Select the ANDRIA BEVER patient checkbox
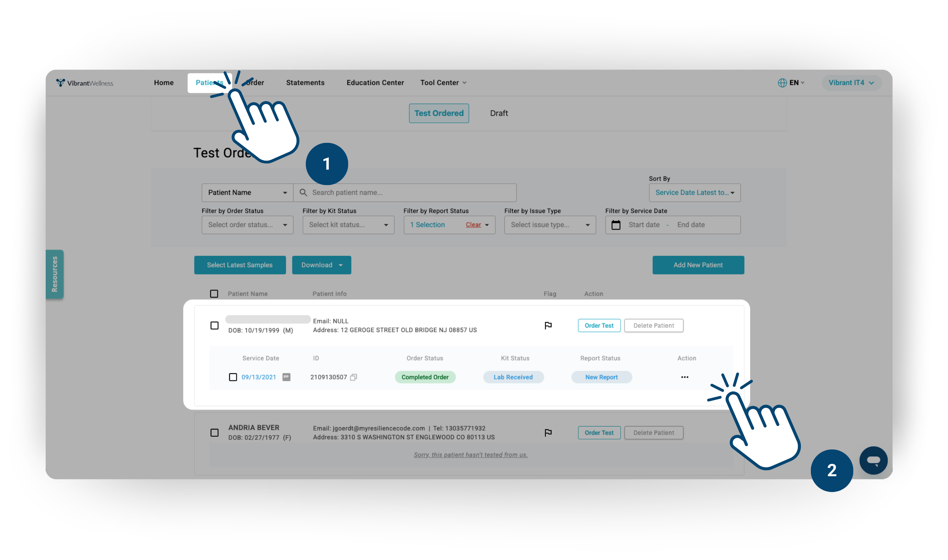This screenshot has width=948, height=560. coord(214,433)
